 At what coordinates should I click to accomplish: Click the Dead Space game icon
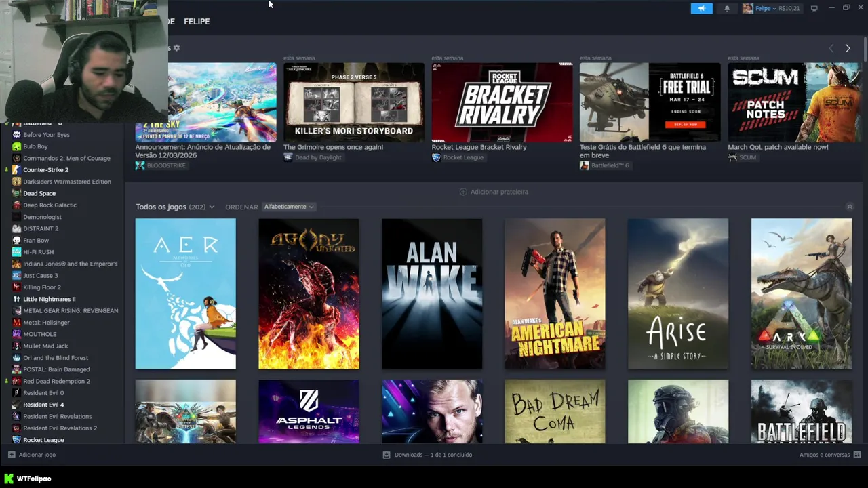coord(17,193)
